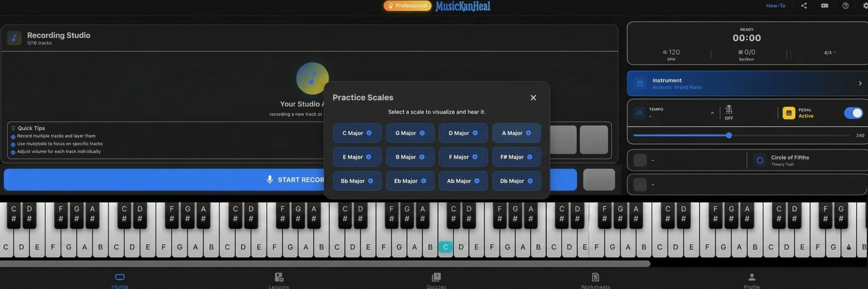Select the C Major scale
Image resolution: width=868 pixels, height=289 pixels.
coord(357,133)
